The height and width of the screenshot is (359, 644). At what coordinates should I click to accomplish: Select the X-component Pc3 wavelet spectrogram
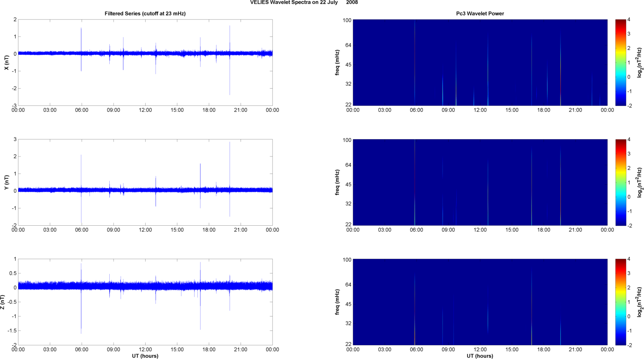480,62
